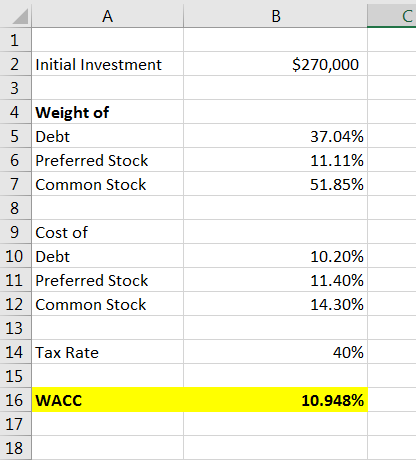Screen dimensions: 416x460
Task: Select row 2 header
Action: [15, 64]
